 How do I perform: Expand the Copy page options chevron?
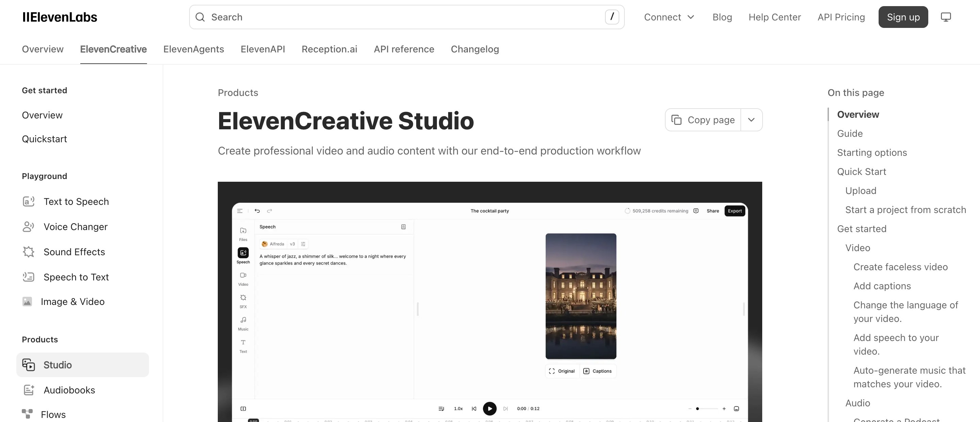pyautogui.click(x=751, y=120)
